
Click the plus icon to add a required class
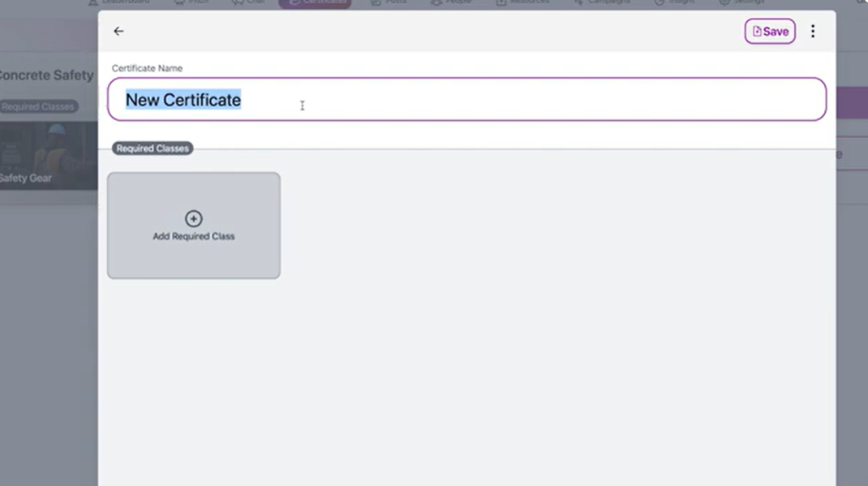point(194,218)
